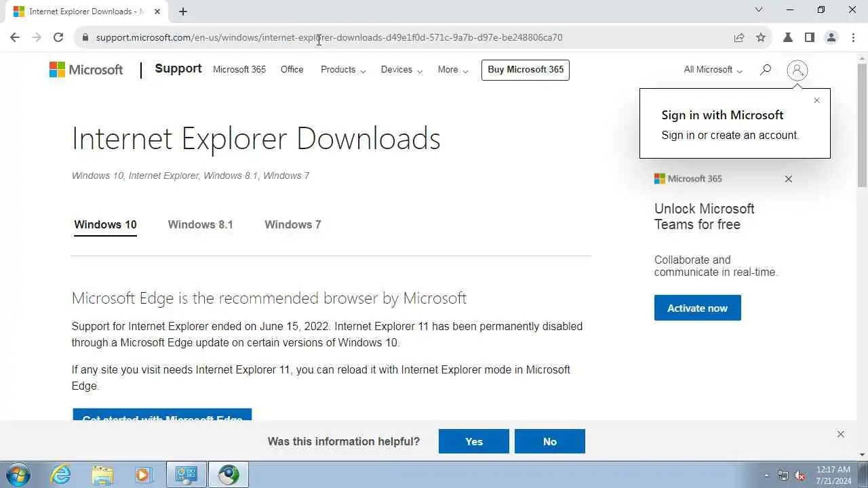
Task: Reload the current page
Action: click(58, 37)
